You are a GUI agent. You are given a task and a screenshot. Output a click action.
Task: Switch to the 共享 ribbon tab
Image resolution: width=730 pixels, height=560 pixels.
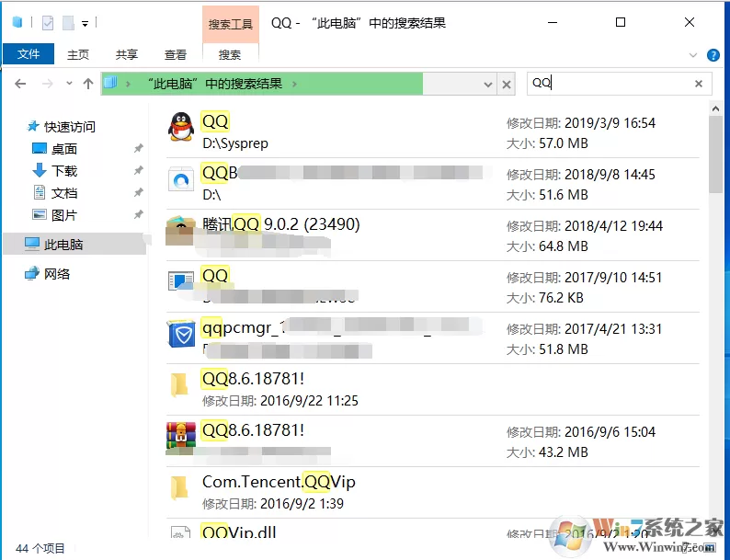(x=127, y=54)
